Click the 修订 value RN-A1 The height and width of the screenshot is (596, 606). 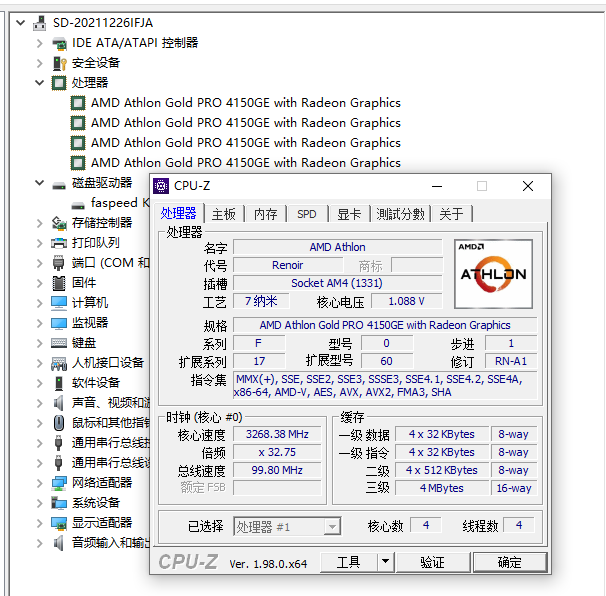511,361
